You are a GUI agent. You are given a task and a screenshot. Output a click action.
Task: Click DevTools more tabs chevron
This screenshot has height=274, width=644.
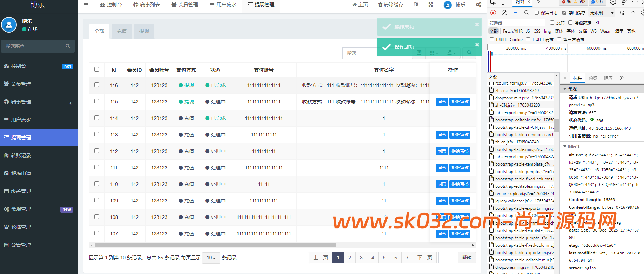[x=538, y=2]
